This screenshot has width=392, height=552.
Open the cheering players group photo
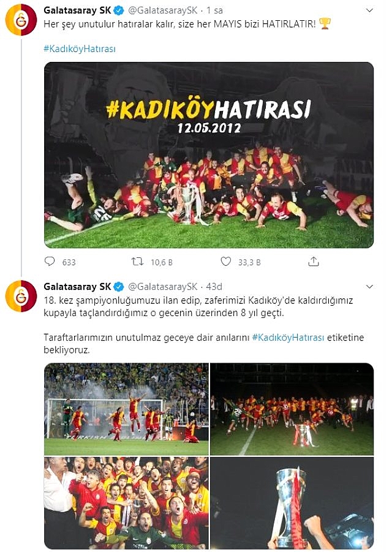(126, 504)
